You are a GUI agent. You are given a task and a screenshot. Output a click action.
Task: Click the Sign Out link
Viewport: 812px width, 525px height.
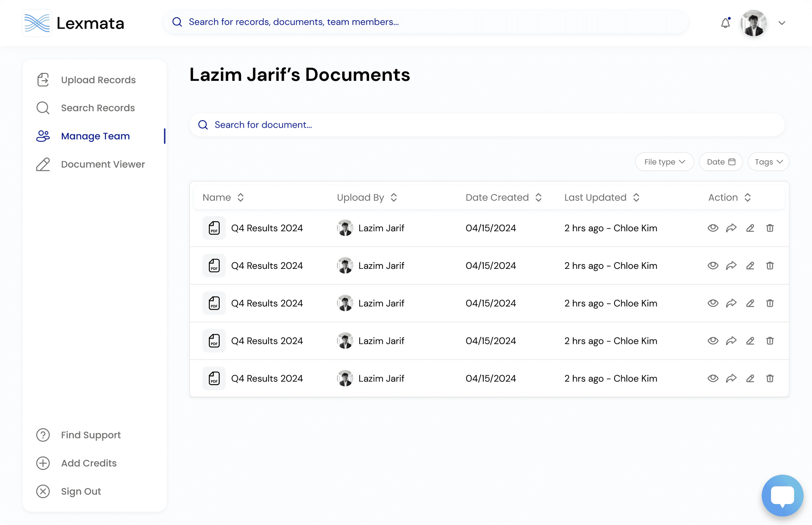[81, 491]
